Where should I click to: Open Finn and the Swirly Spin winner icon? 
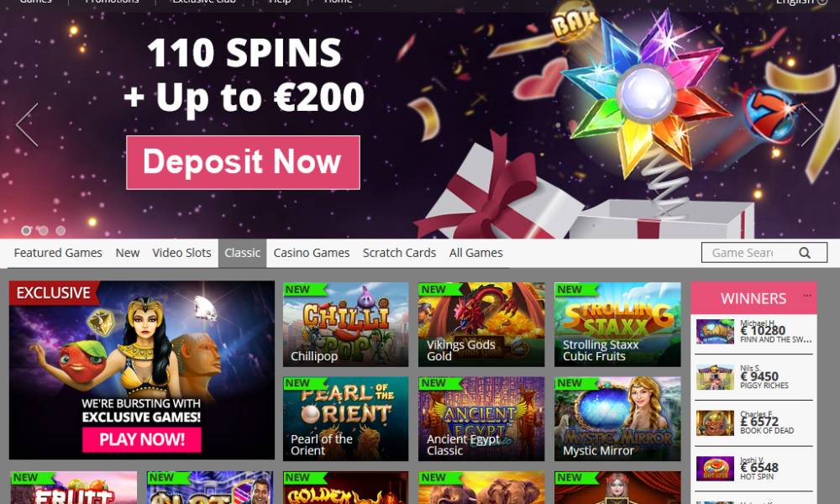[x=715, y=332]
